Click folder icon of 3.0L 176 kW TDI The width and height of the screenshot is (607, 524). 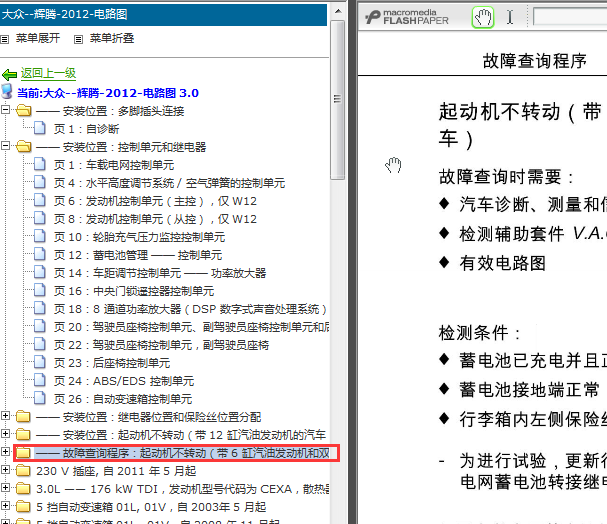pos(24,488)
